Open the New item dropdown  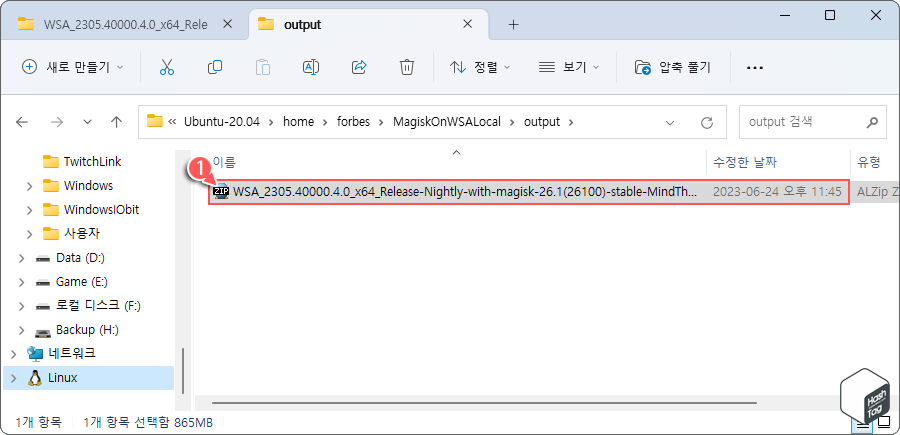pyautogui.click(x=72, y=67)
